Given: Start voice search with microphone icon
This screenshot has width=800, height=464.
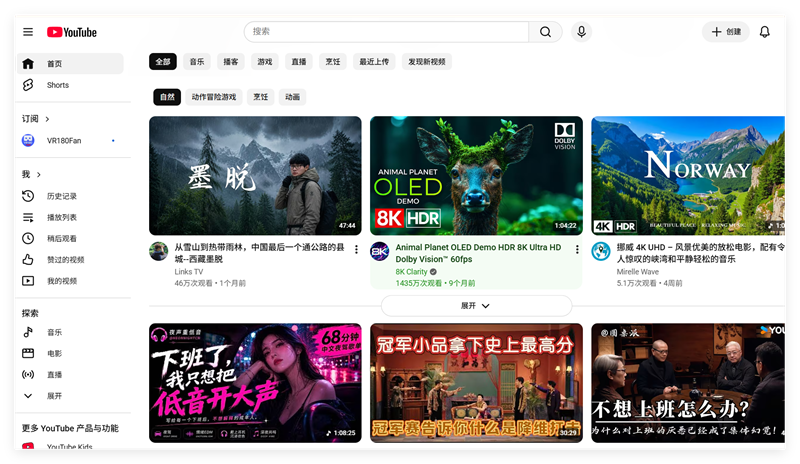Looking at the screenshot, I should point(581,32).
